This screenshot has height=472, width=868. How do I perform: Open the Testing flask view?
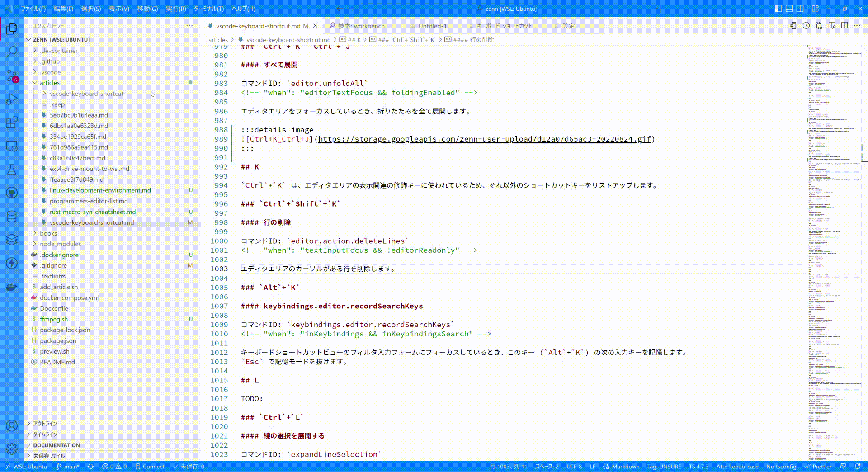pos(12,170)
